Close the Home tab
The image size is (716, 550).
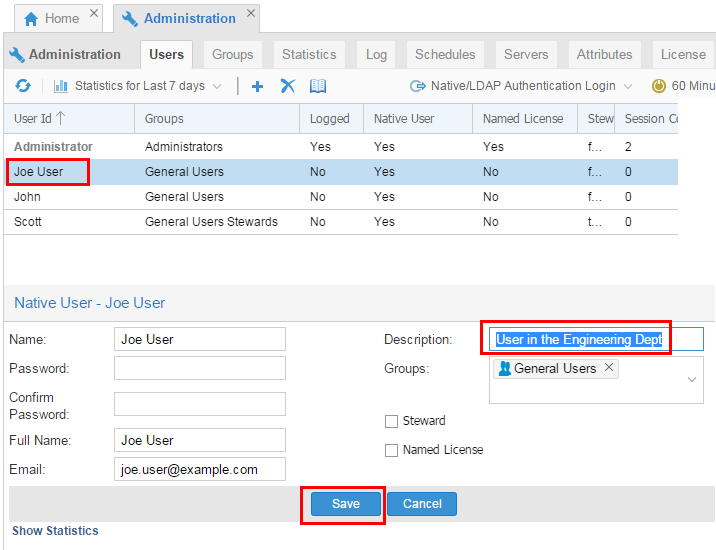click(94, 14)
